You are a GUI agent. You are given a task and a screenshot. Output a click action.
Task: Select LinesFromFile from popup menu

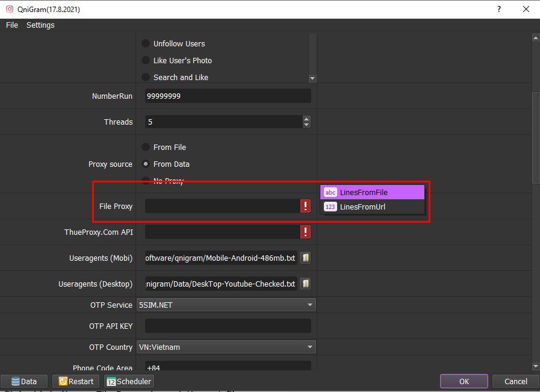click(x=372, y=192)
